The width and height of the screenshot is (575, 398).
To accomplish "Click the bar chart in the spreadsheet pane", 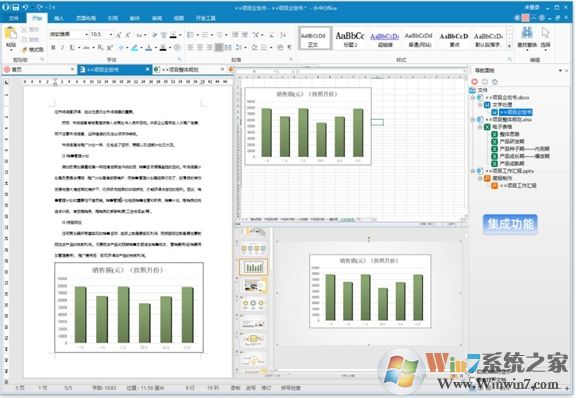I will click(308, 126).
